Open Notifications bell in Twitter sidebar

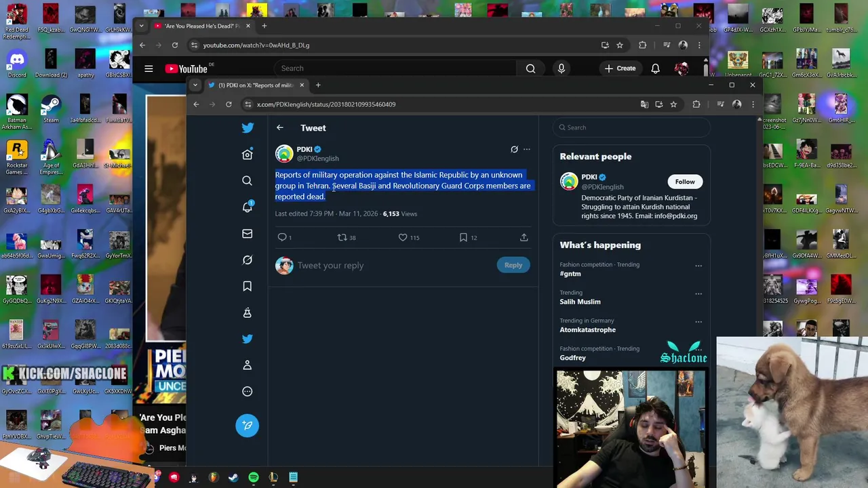pos(248,207)
